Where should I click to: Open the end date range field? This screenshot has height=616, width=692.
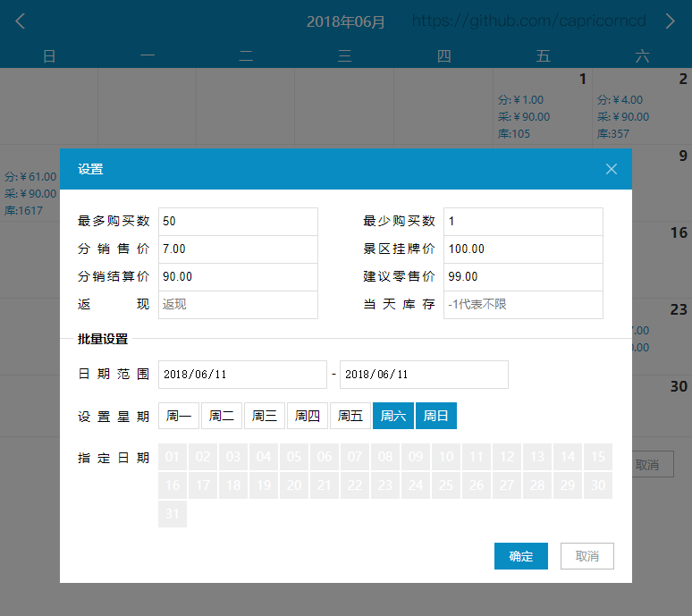click(x=424, y=375)
